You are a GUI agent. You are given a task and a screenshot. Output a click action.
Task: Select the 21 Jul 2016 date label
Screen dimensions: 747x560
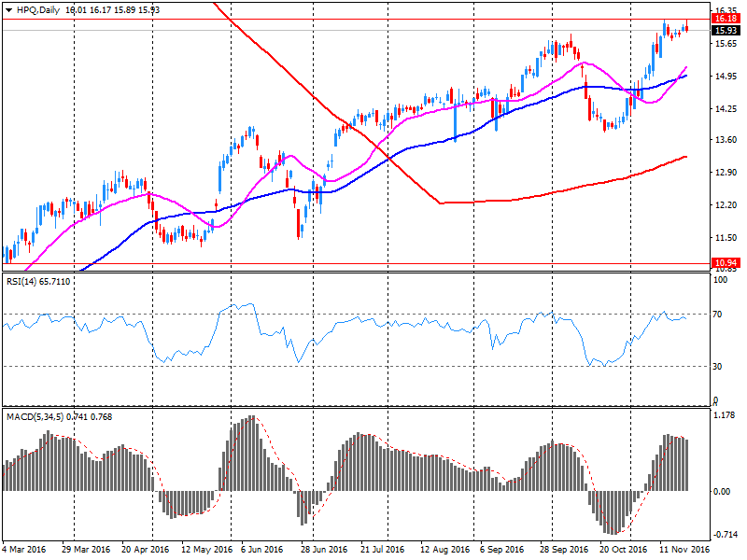(x=383, y=549)
